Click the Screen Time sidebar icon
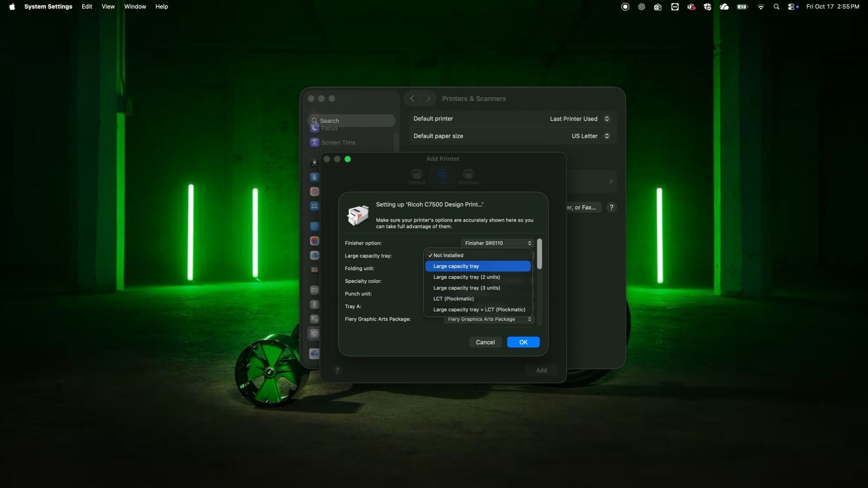The width and height of the screenshot is (868, 488). coord(315,142)
